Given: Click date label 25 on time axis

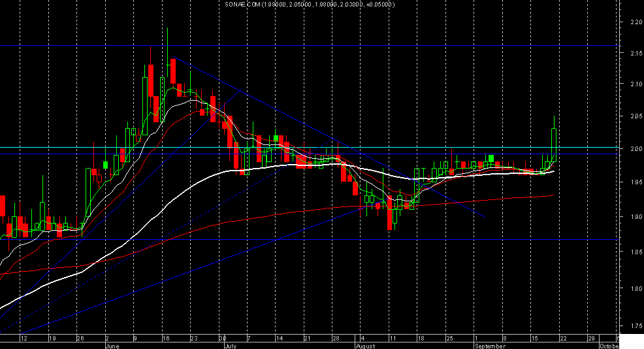Looking at the screenshot, I should pos(450,339).
